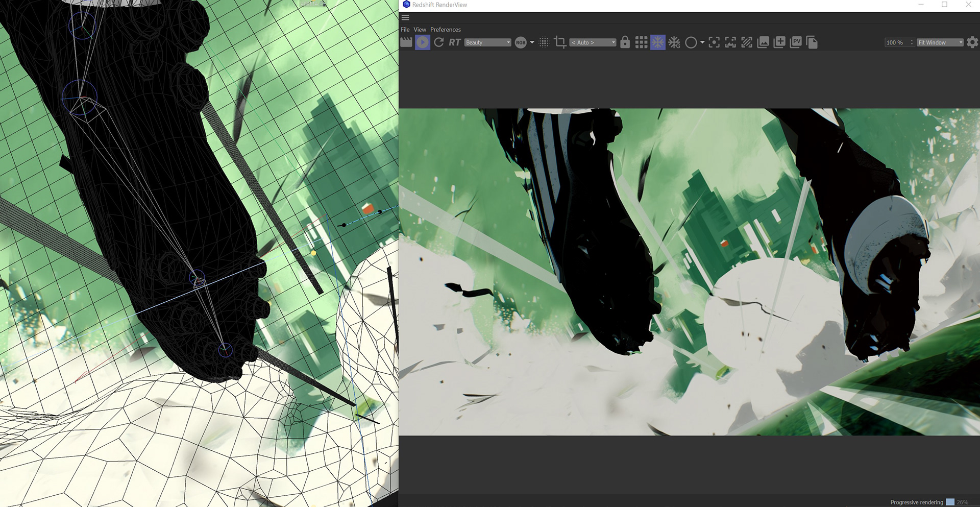Select the crop region tool
Viewport: 980px width, 507px height.
coord(560,42)
